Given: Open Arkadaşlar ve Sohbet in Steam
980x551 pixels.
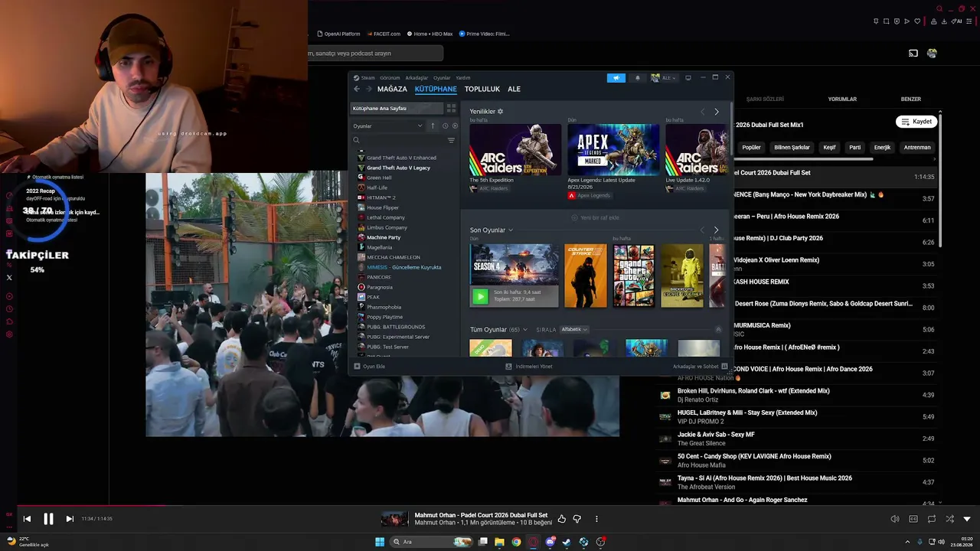Looking at the screenshot, I should tap(700, 367).
